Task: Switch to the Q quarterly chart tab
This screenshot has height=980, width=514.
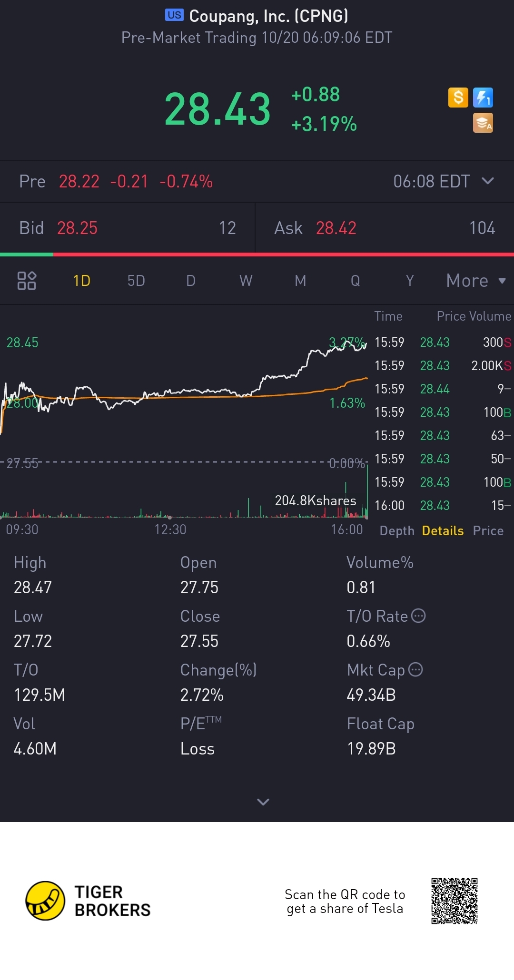Action: (355, 281)
